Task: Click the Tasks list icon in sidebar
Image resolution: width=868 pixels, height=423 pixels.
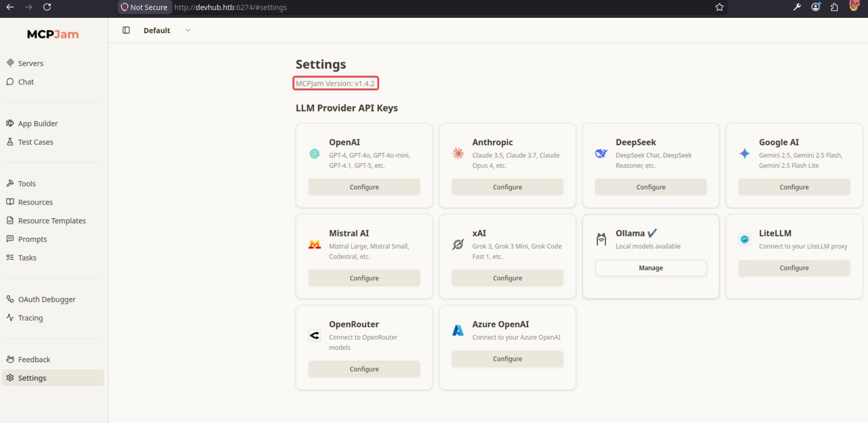Action: coord(10,257)
